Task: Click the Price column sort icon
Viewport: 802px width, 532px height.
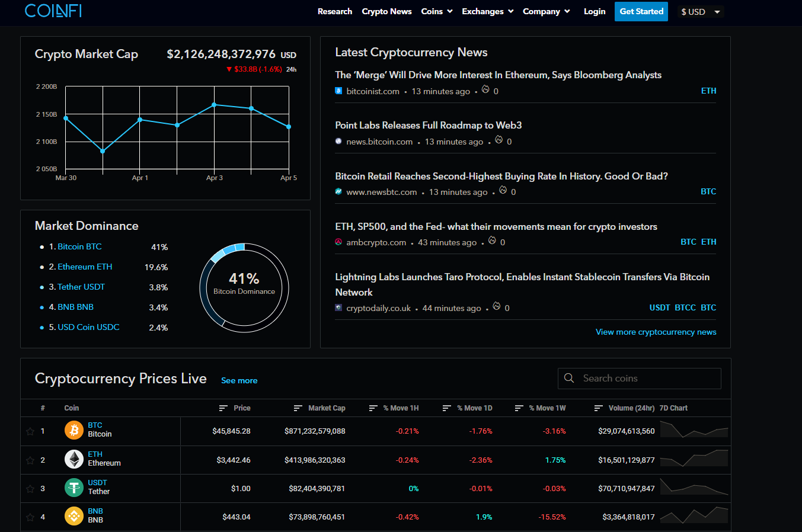Action: 223,408
